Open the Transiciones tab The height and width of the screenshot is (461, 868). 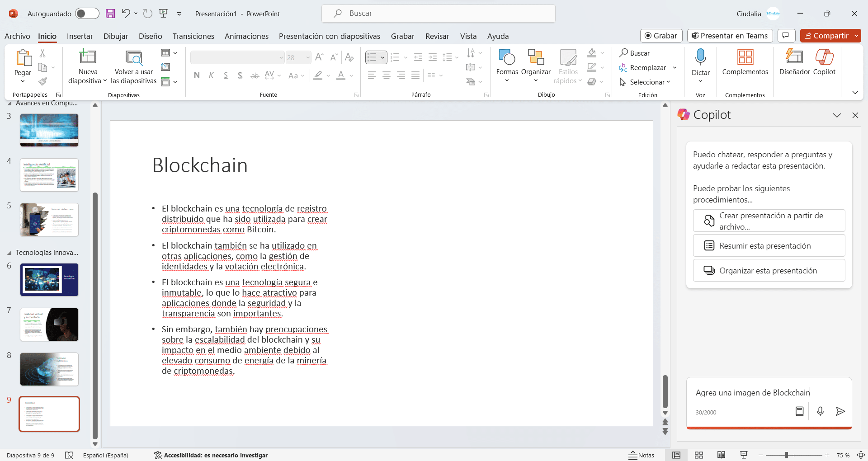[193, 36]
